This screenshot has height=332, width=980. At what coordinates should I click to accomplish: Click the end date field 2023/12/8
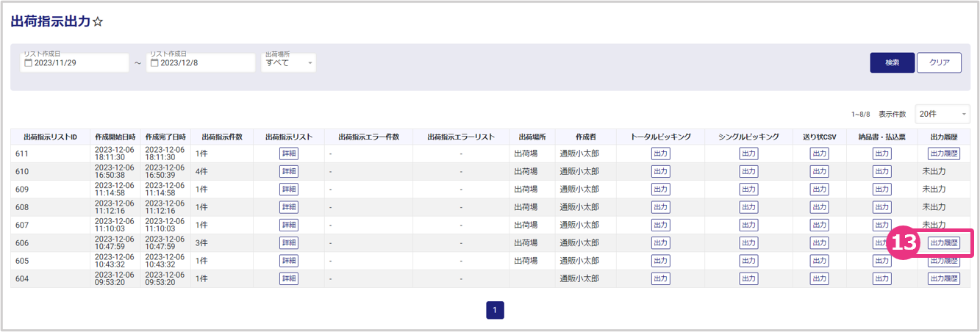pyautogui.click(x=198, y=63)
